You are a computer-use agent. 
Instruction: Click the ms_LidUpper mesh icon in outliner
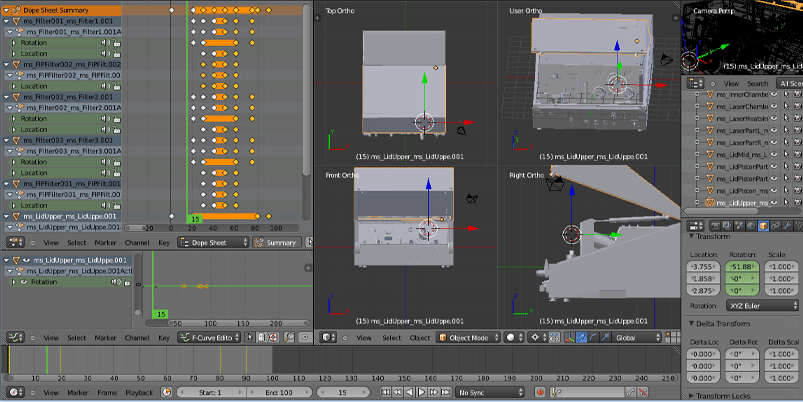(x=710, y=203)
